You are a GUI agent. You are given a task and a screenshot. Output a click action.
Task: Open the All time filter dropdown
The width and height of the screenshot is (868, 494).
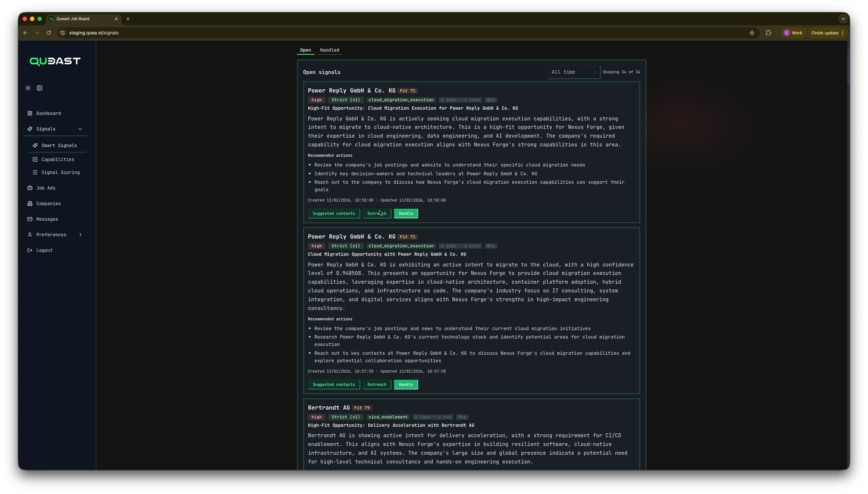click(x=574, y=72)
